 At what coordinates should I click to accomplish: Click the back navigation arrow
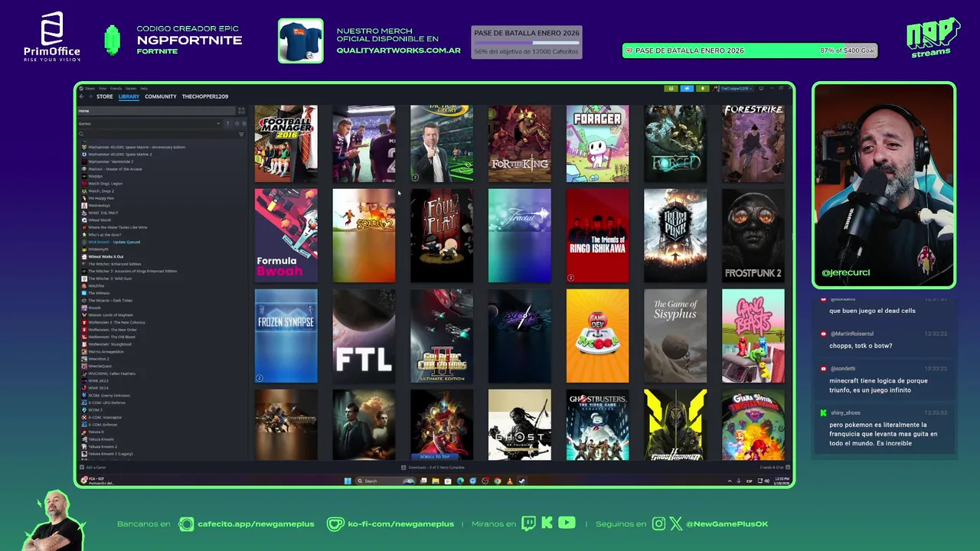pos(81,96)
